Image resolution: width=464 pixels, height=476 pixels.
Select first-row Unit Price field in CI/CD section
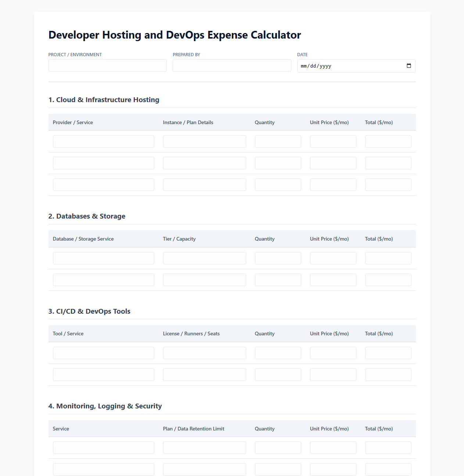pyautogui.click(x=333, y=353)
